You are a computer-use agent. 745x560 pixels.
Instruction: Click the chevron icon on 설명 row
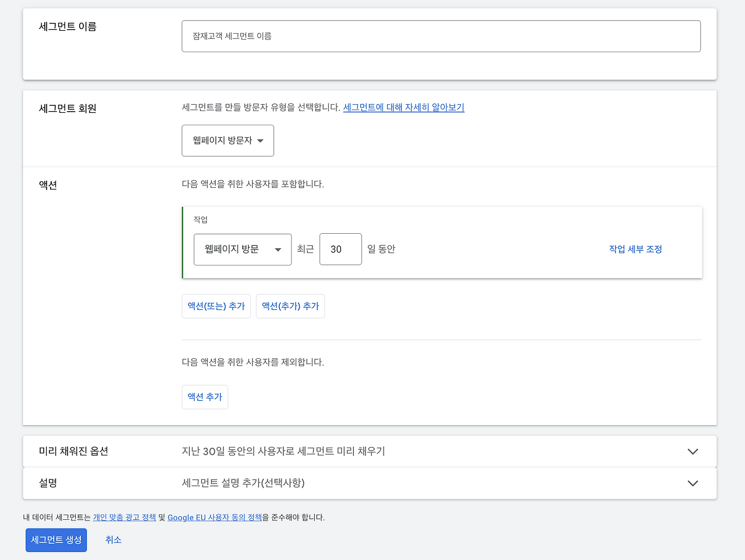(x=693, y=483)
